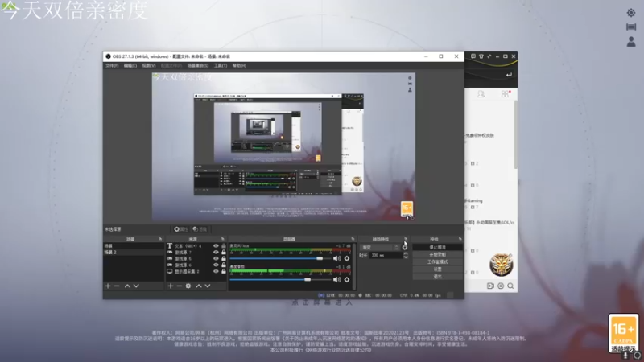Move scene up arrow
This screenshot has width=644, height=362.
127,286
